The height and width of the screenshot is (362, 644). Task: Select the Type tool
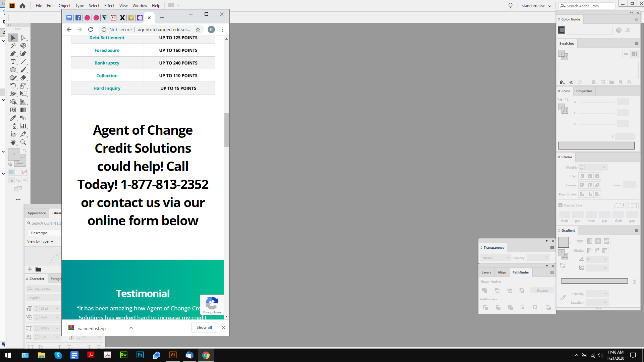(13, 62)
